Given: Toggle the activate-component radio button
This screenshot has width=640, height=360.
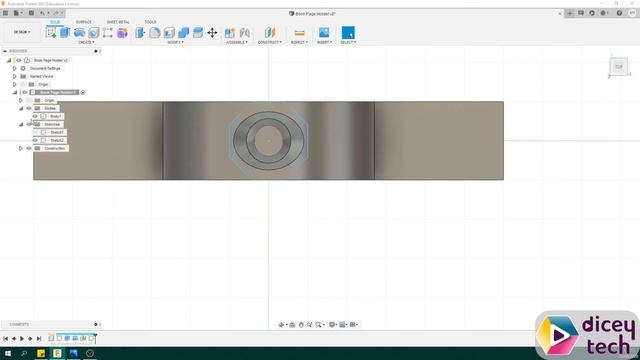Looking at the screenshot, I should [x=83, y=92].
